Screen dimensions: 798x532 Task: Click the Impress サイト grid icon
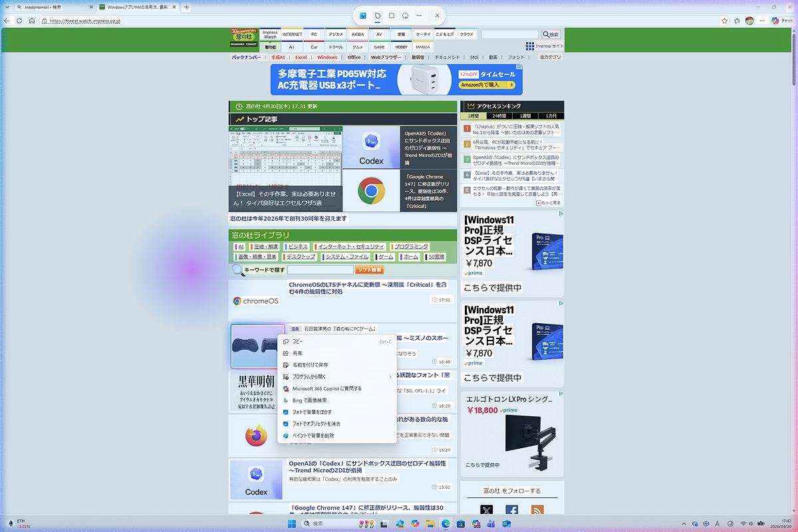pos(530,47)
